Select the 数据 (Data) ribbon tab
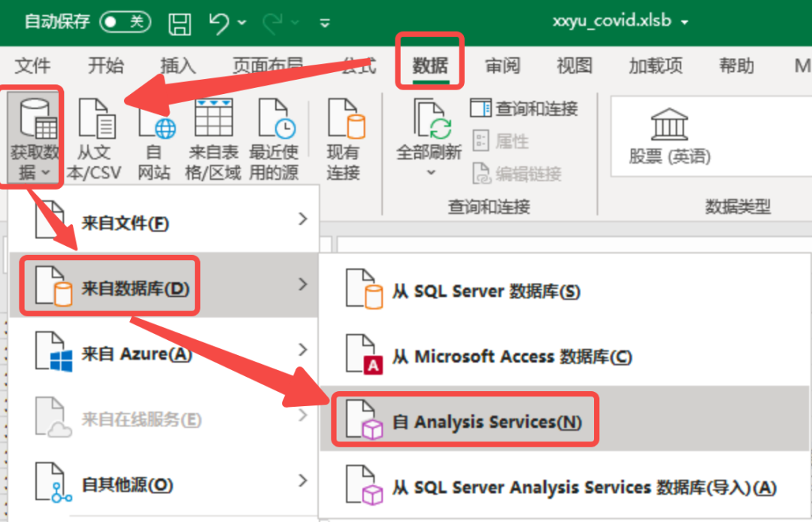The height and width of the screenshot is (522, 812). click(x=430, y=65)
